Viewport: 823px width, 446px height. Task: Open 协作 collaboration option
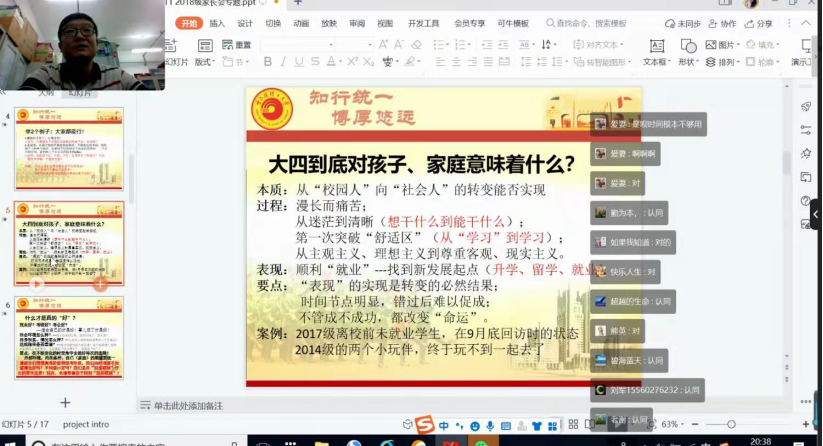[x=722, y=23]
